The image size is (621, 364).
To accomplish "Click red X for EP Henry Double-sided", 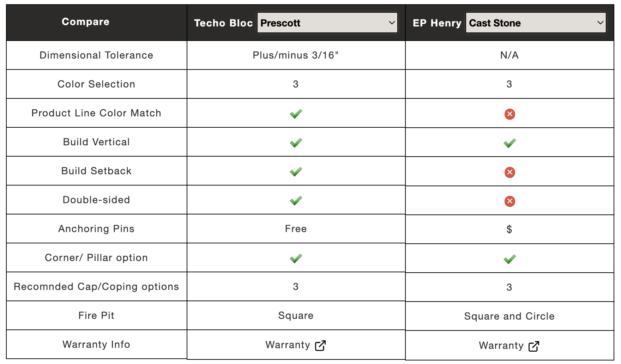I will pyautogui.click(x=510, y=201).
